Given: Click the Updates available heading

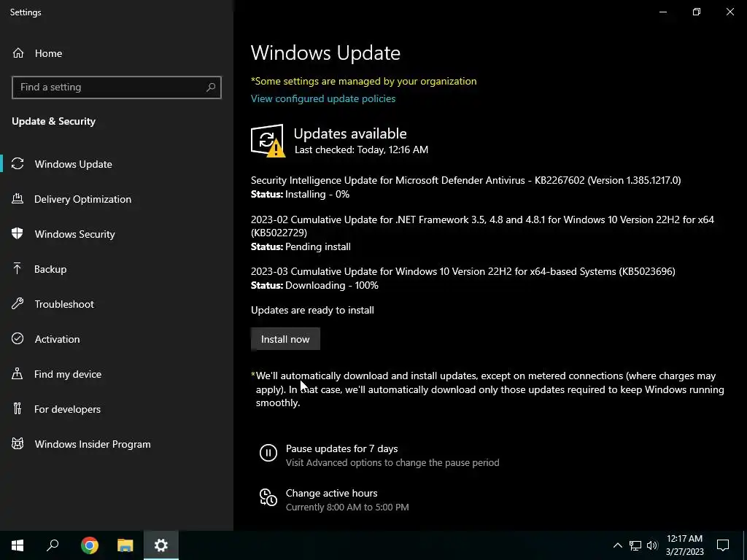Looking at the screenshot, I should click(x=350, y=133).
